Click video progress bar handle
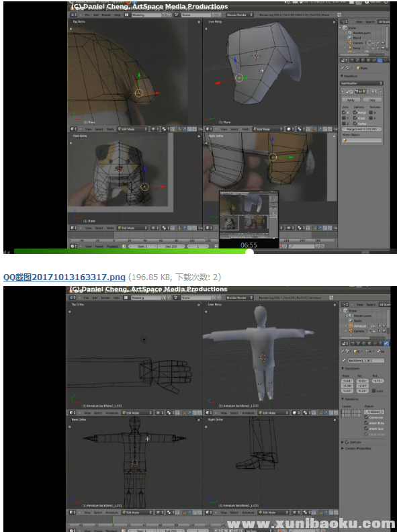 pos(249,252)
